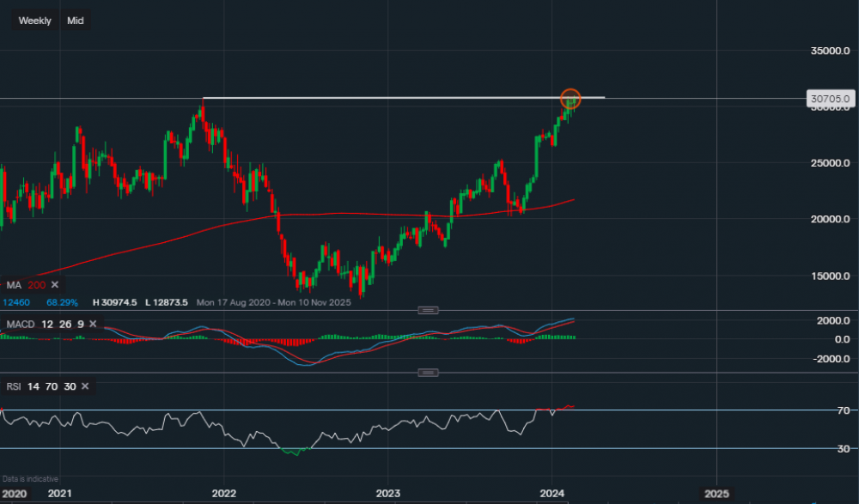Screen dimensions: 859x504
Task: Remove the RSI indicator using its X icon
Action: [86, 386]
